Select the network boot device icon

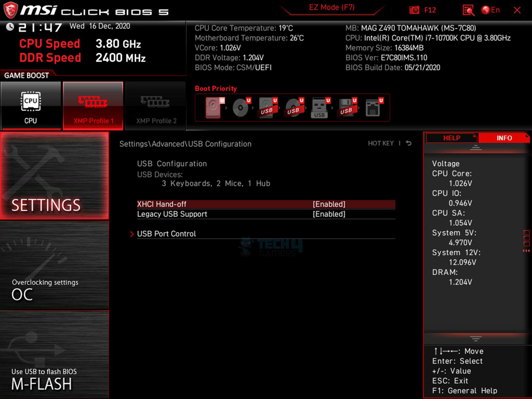[x=374, y=108]
